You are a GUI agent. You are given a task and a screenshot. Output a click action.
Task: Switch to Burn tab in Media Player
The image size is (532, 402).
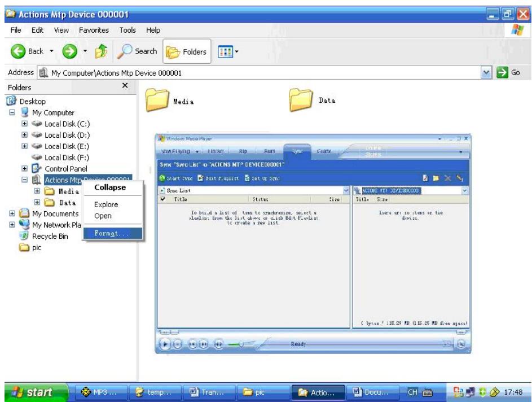tap(270, 151)
